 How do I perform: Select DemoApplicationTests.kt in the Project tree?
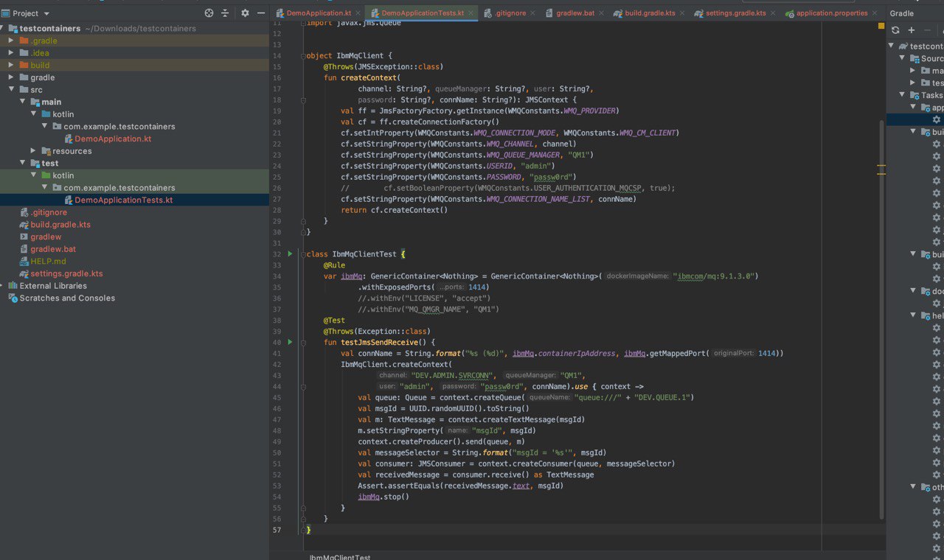[x=124, y=200]
